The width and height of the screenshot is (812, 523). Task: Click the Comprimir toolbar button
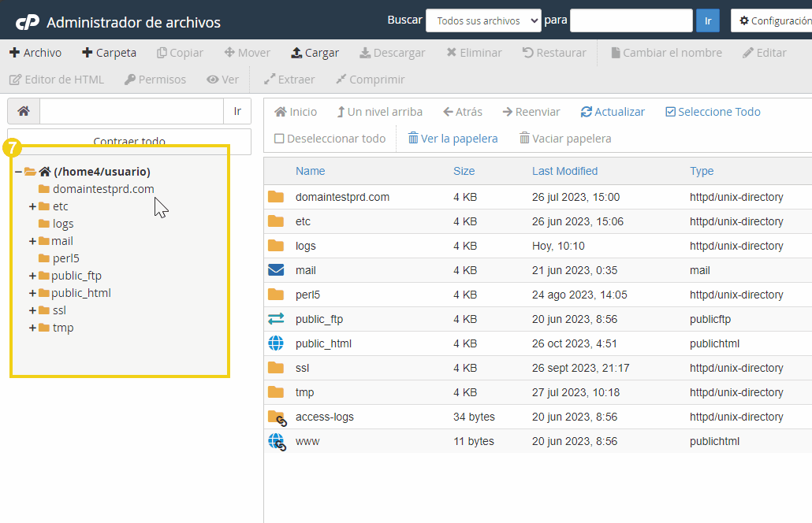[370, 80]
